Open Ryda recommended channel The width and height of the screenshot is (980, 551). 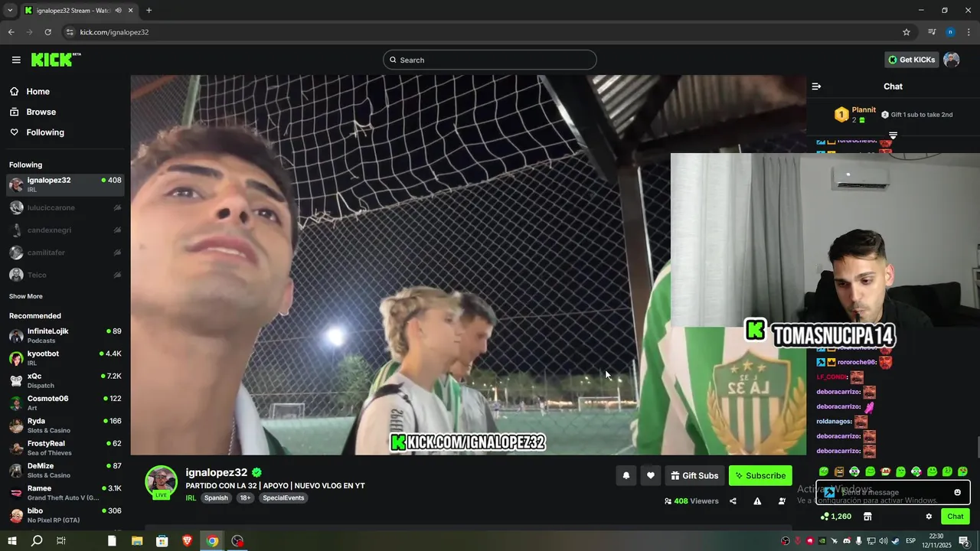[65, 425]
